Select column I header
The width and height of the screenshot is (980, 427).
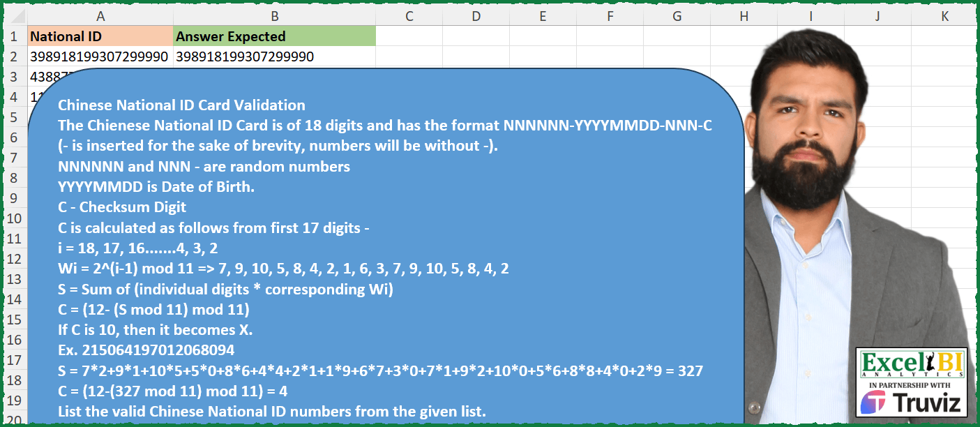tap(811, 15)
